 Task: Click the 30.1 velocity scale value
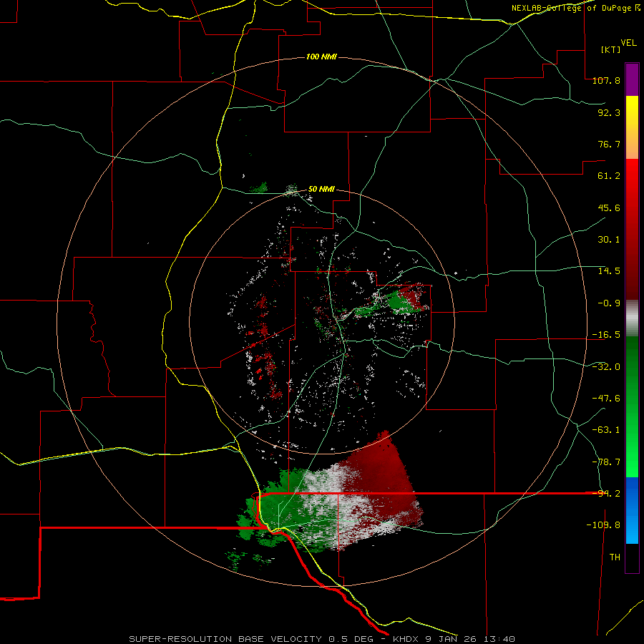(x=609, y=240)
